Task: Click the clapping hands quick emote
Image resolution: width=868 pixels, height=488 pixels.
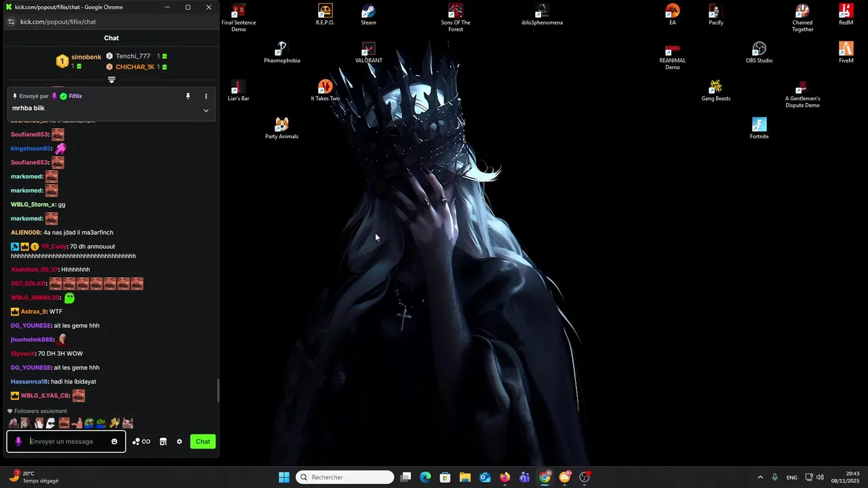Action: coord(115,423)
